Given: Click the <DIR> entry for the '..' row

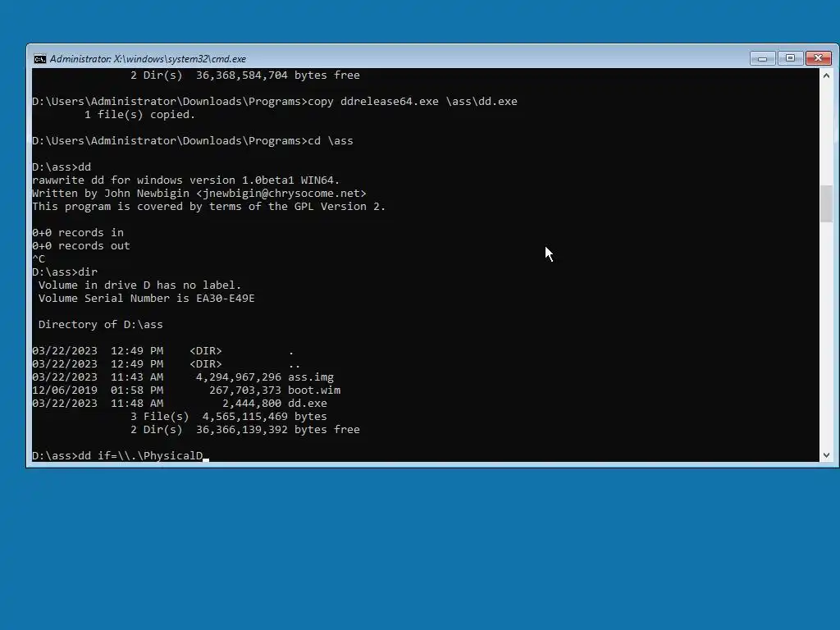Looking at the screenshot, I should [206, 363].
